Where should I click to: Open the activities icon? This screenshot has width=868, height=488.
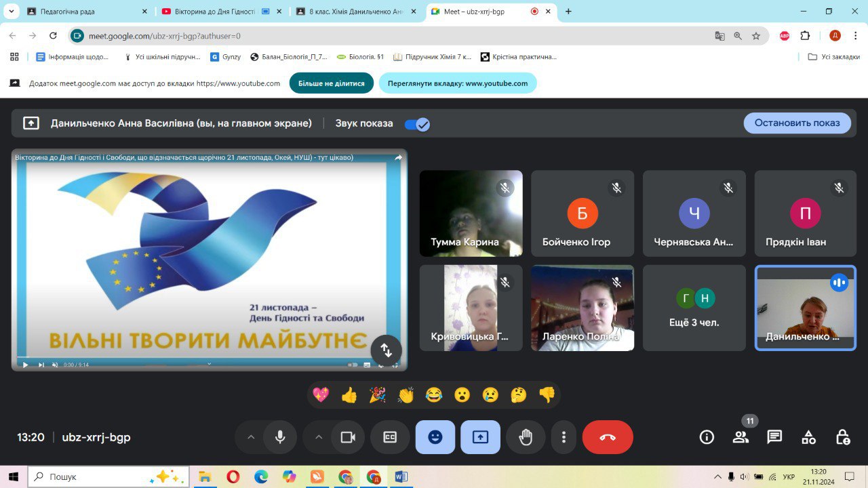pos(808,437)
